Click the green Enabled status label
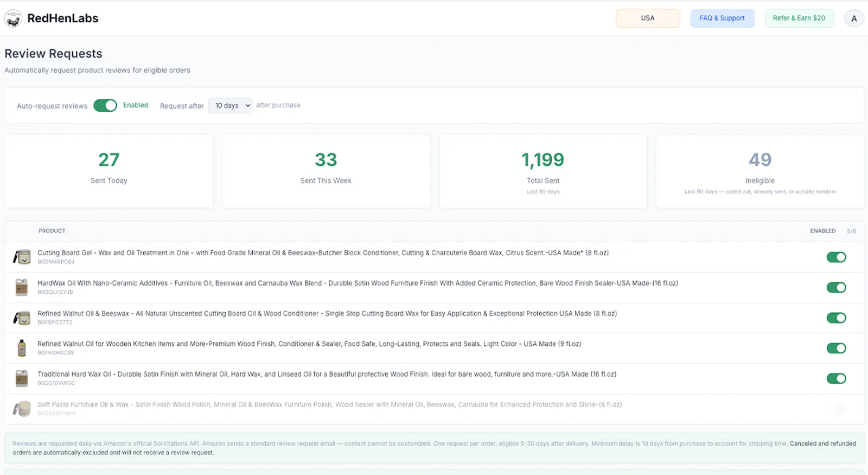Screen dimensions: 868x475 pyautogui.click(x=136, y=105)
